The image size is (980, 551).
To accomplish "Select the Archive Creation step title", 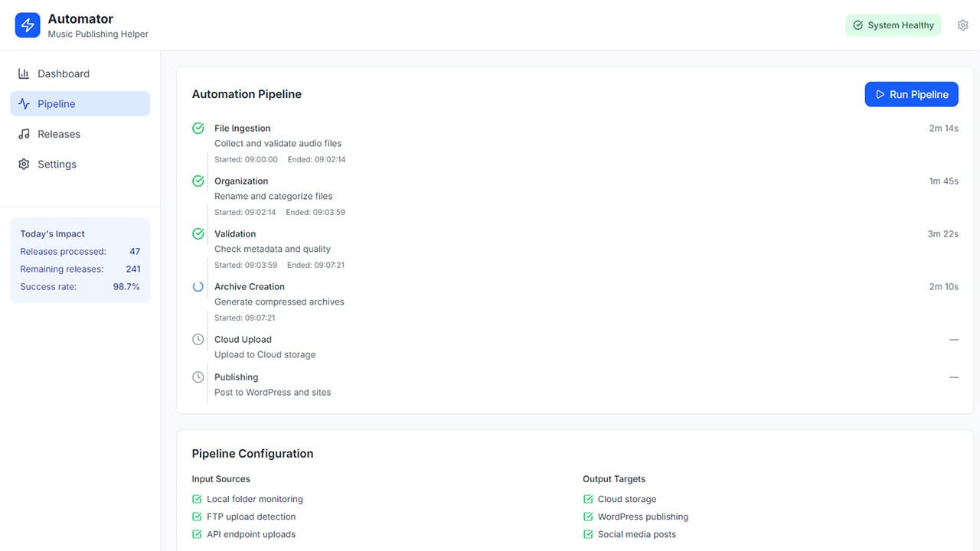I will click(250, 287).
